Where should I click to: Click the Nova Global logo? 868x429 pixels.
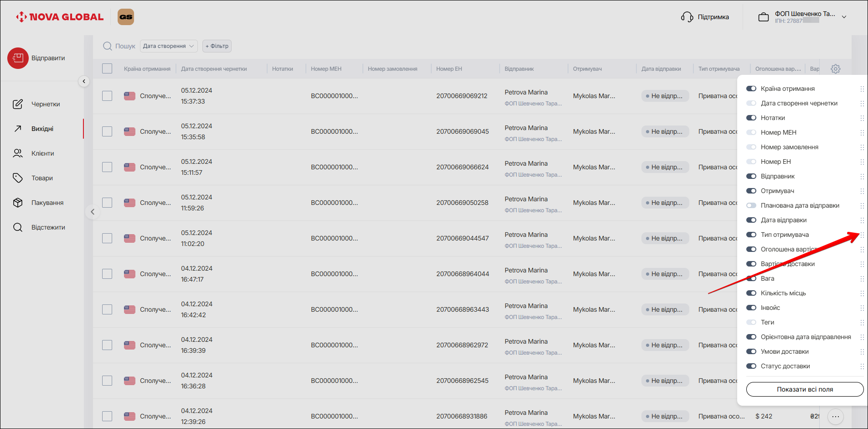[60, 17]
